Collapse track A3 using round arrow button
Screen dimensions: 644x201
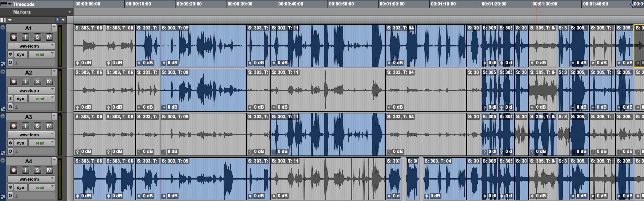pos(3,116)
